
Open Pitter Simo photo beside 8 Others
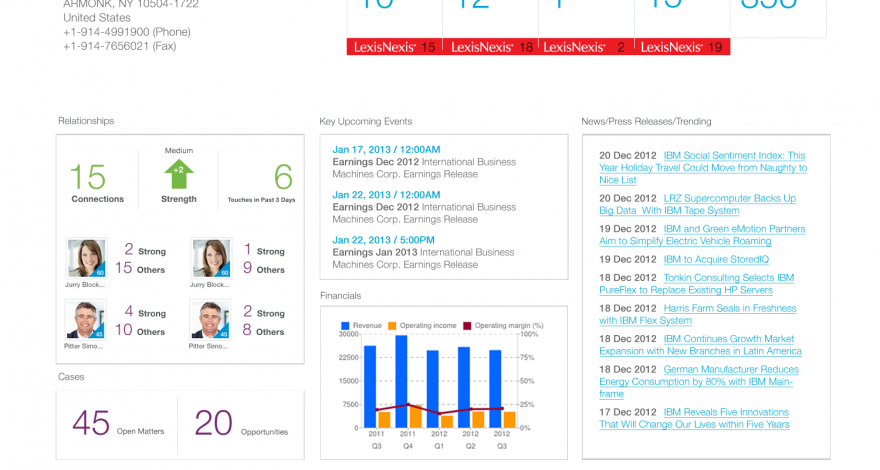click(210, 320)
